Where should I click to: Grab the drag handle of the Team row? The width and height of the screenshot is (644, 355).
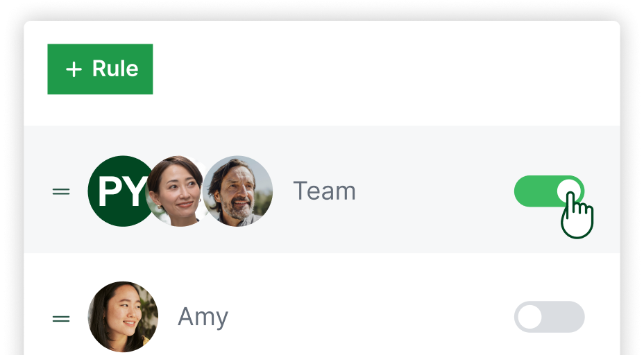click(x=61, y=191)
